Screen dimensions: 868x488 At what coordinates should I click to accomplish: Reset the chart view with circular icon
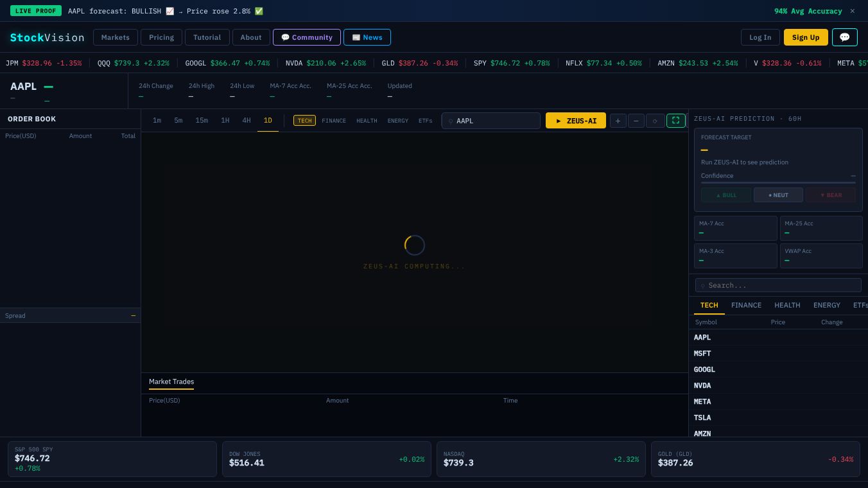point(655,121)
